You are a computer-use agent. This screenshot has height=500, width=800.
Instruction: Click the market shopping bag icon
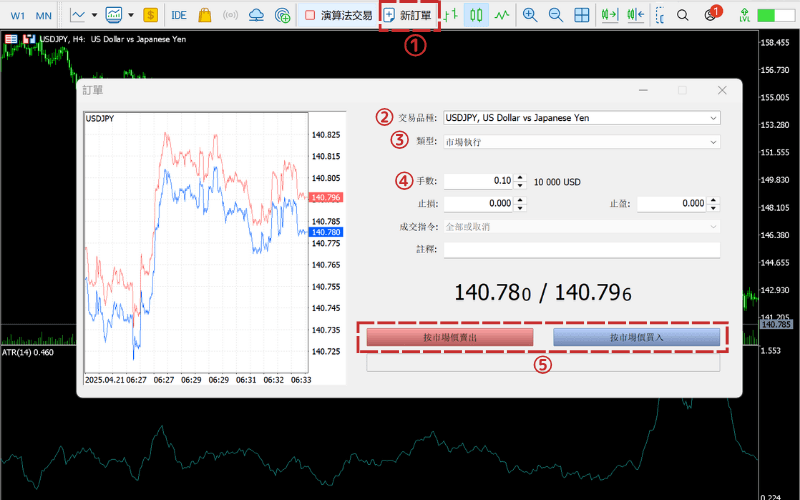point(205,15)
